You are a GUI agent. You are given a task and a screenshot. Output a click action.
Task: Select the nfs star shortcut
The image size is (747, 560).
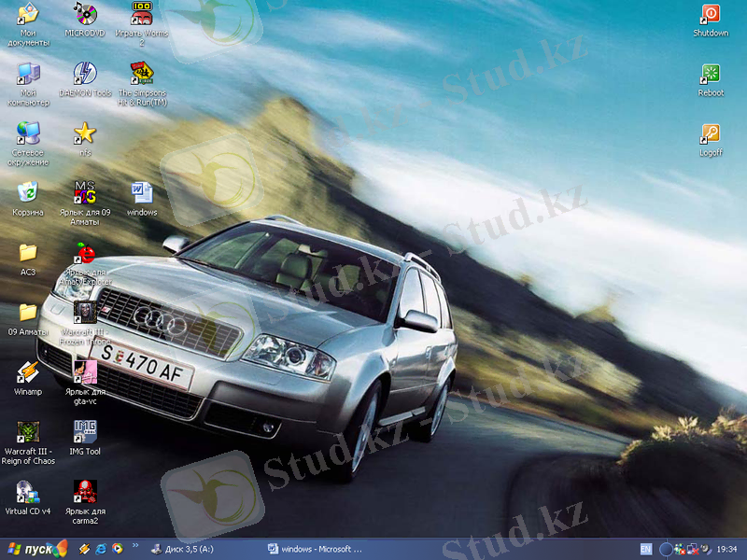point(85,138)
